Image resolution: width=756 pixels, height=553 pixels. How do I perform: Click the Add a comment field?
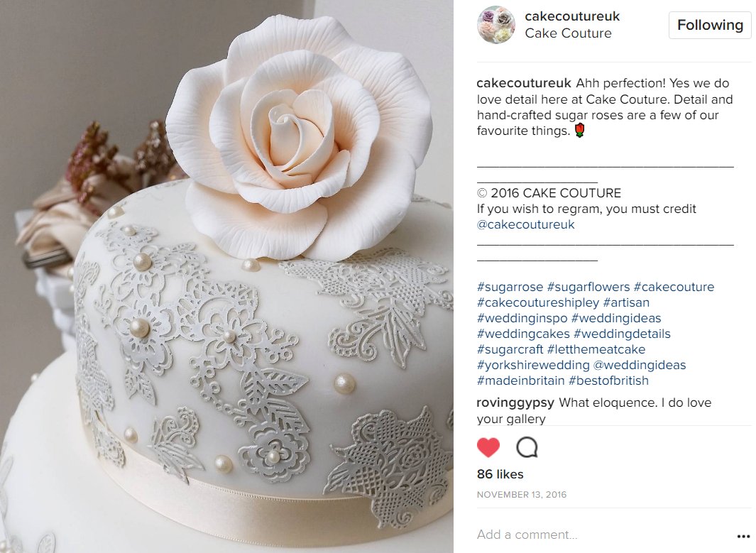click(603, 535)
